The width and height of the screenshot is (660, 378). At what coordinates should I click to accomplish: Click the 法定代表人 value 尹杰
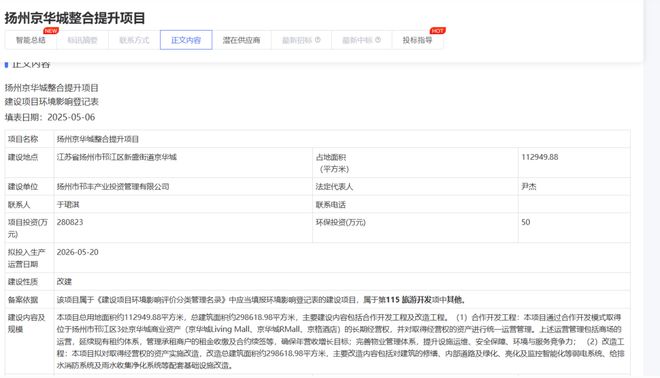529,186
